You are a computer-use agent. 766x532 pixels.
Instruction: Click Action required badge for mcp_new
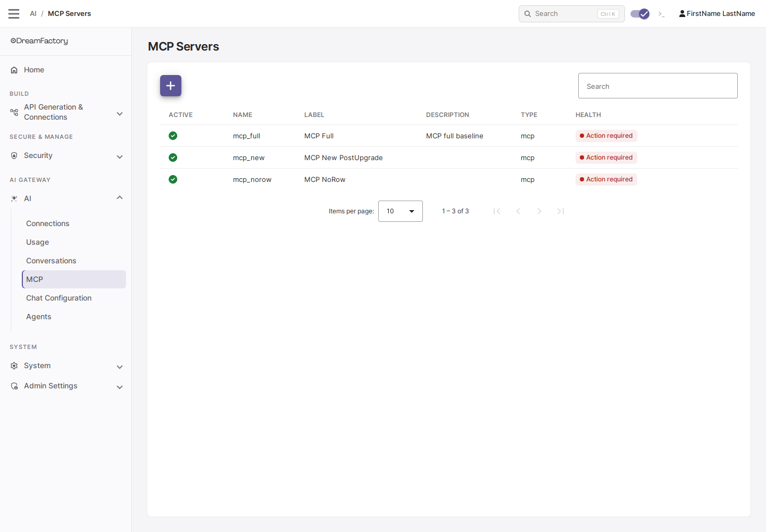[606, 157]
